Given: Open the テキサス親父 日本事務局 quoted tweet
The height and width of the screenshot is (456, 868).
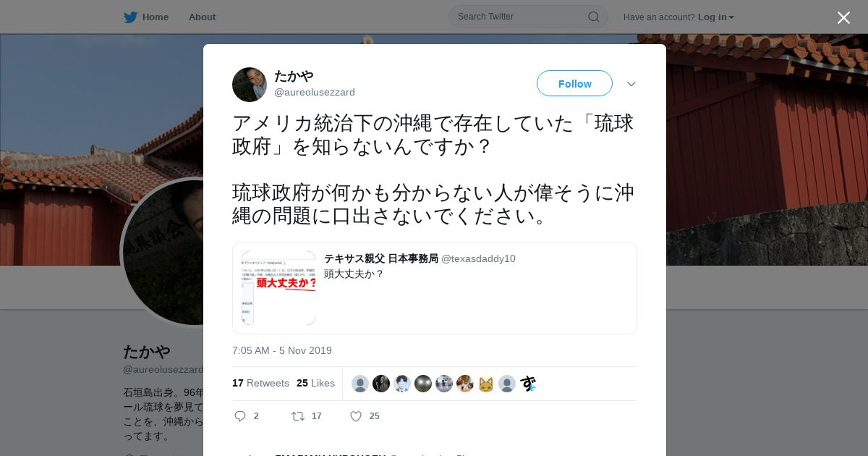Looking at the screenshot, I should point(435,288).
